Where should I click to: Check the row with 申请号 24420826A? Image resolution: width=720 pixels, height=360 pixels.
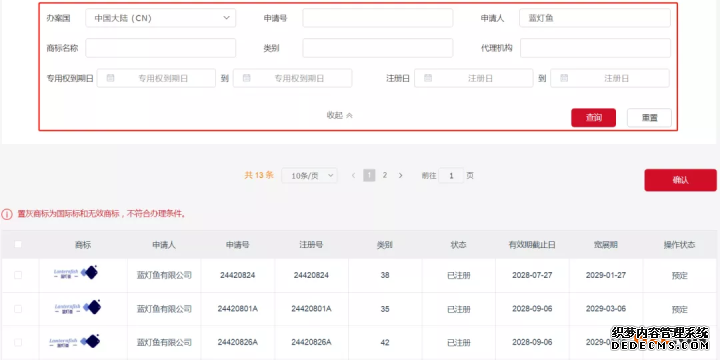pyautogui.click(x=18, y=343)
